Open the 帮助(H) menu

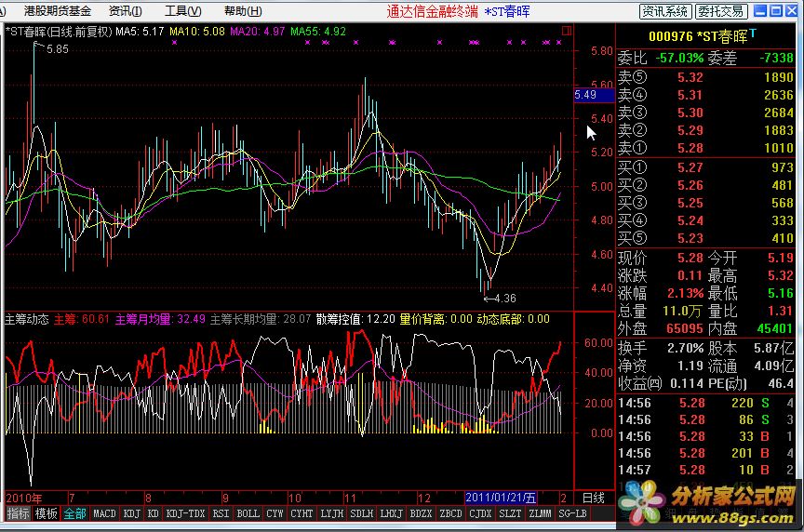coord(243,11)
